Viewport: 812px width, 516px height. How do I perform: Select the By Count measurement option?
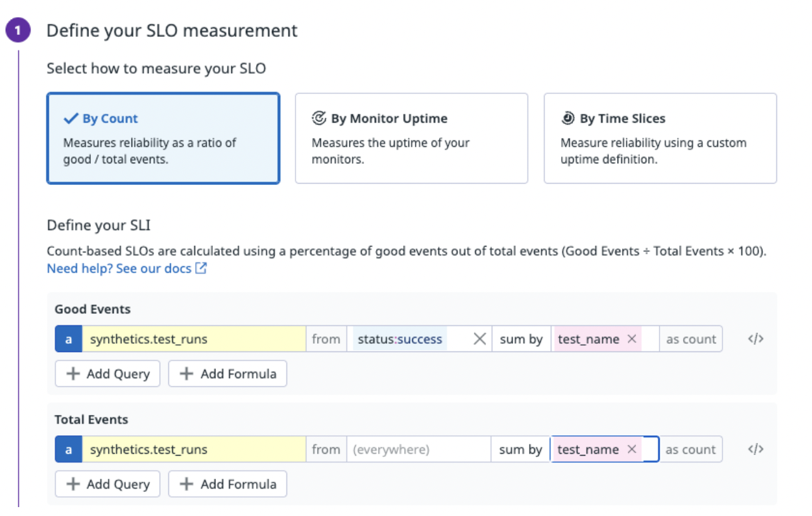tap(163, 138)
